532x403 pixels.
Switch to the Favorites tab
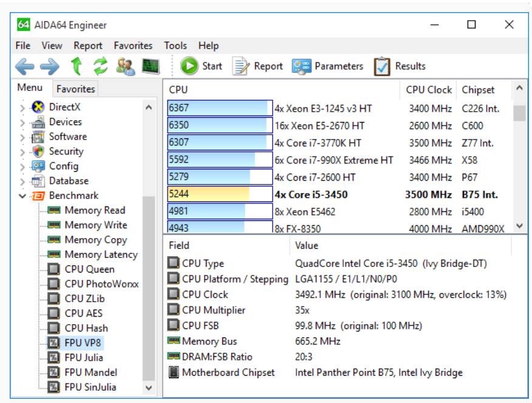75,89
